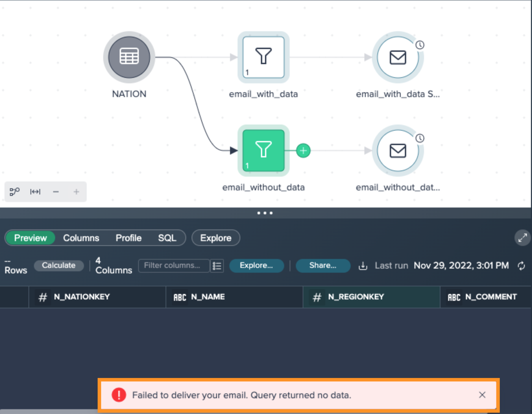Click the Calculate rows button

coord(59,265)
